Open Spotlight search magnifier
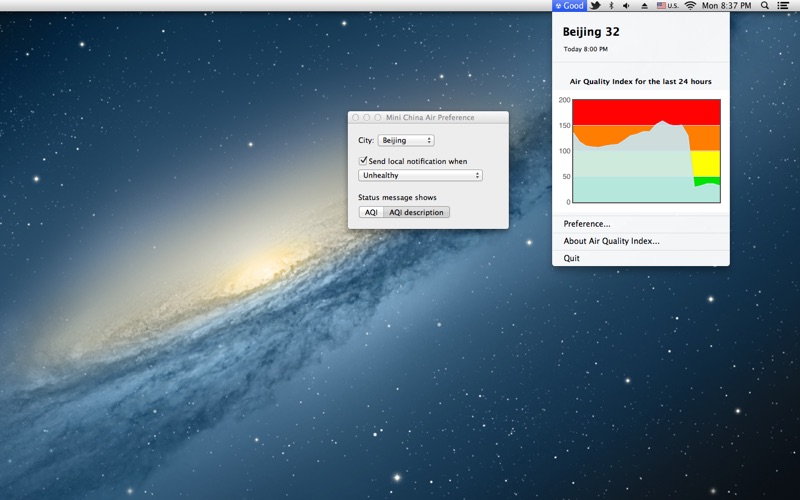800x500 pixels. click(x=765, y=6)
